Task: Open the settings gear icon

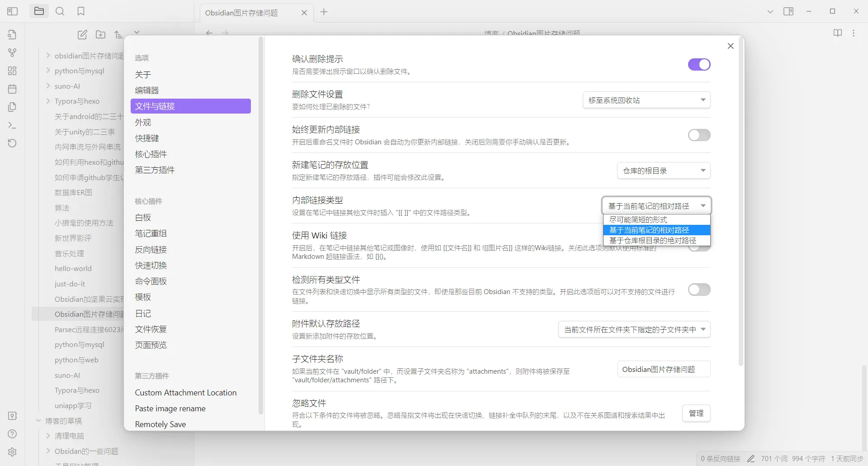Action: [x=12, y=452]
